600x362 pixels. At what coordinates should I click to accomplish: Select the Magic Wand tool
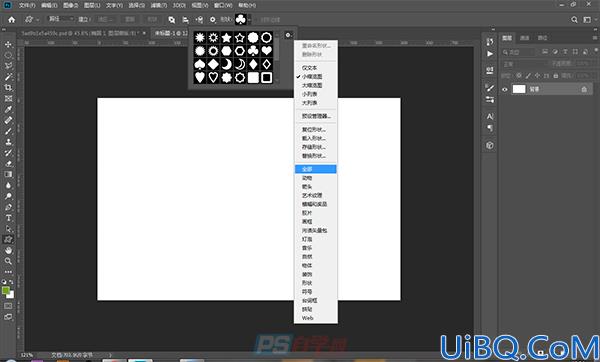coord(8,77)
